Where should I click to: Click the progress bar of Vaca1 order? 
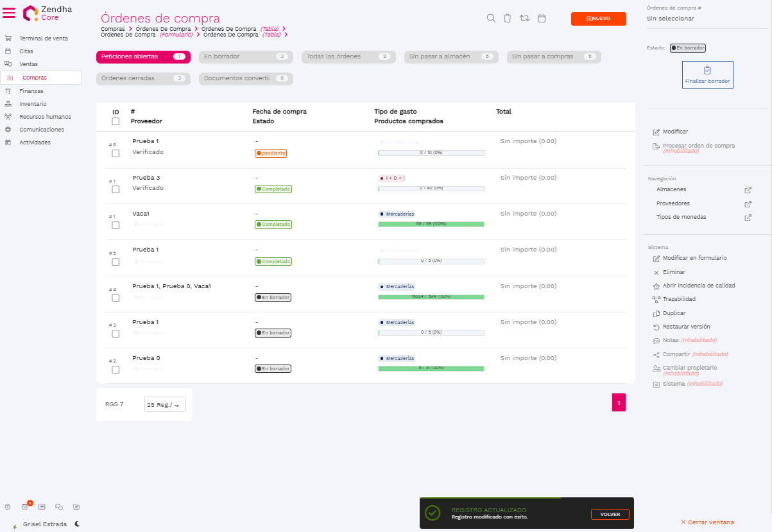[431, 224]
